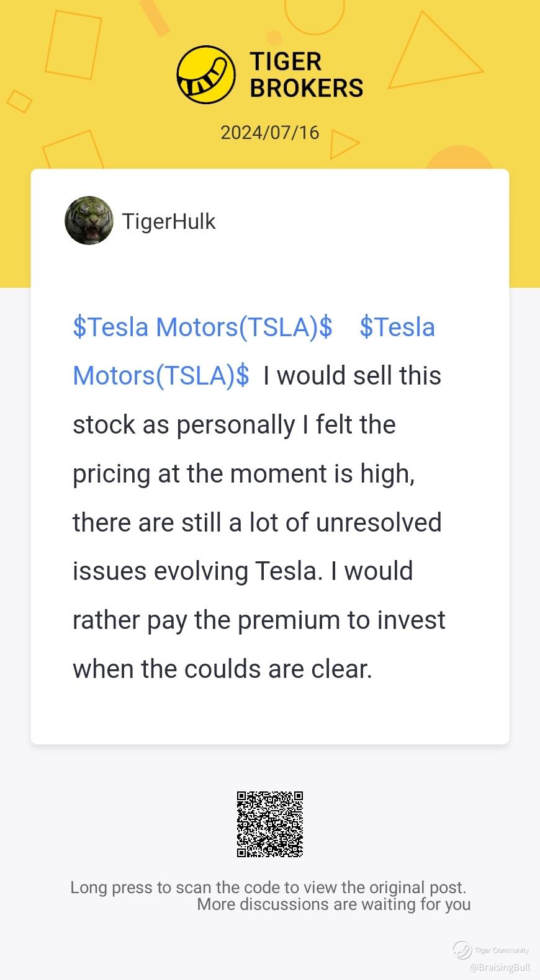Click the 'I would sell this' post text
540x980 pixels.
pos(352,376)
